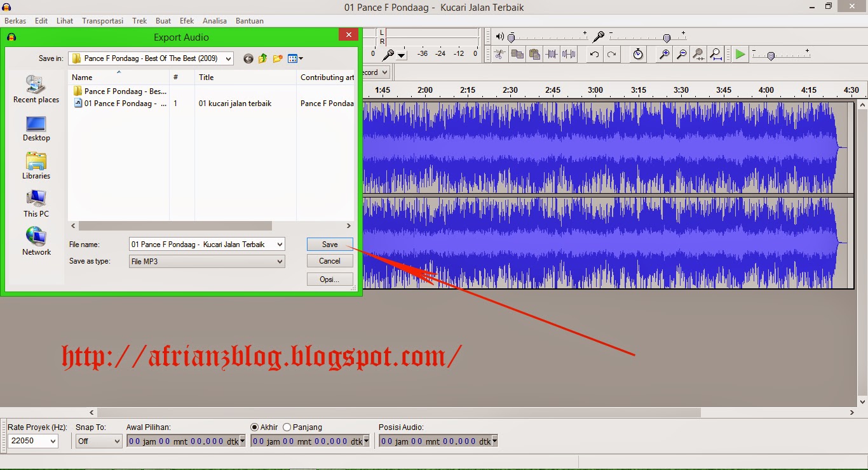Open the Rate Proyek 22050 dropdown
This screenshot has width=868, height=470.
[52, 441]
